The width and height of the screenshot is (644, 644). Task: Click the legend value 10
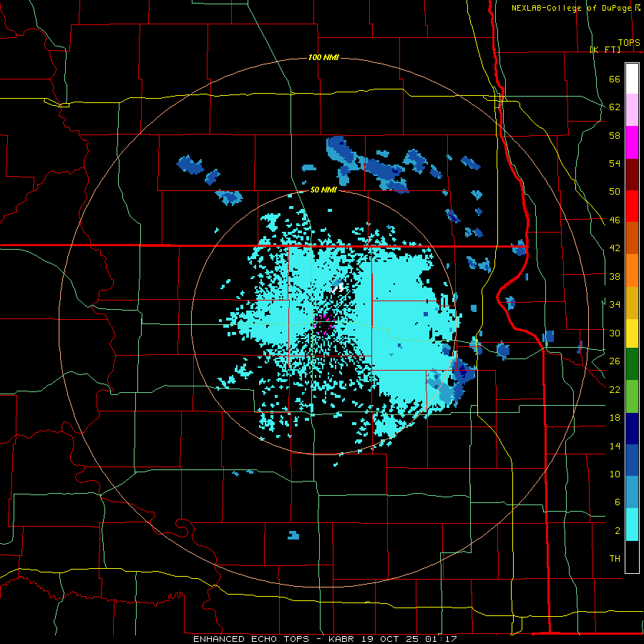[x=615, y=474]
